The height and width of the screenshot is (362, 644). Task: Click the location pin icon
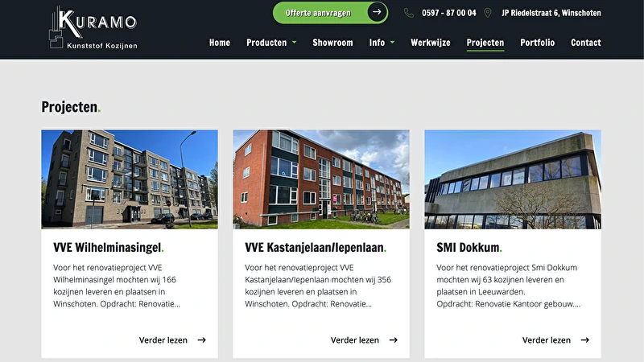coord(488,13)
